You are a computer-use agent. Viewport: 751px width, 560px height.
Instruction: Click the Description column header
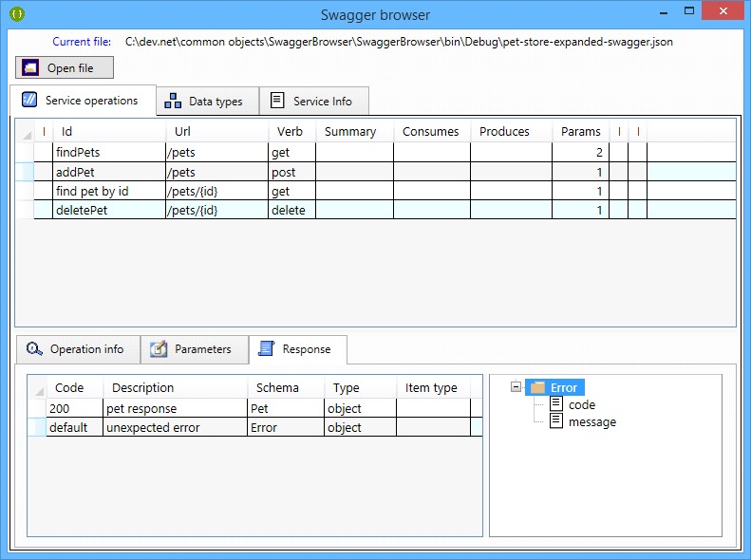tap(176, 387)
